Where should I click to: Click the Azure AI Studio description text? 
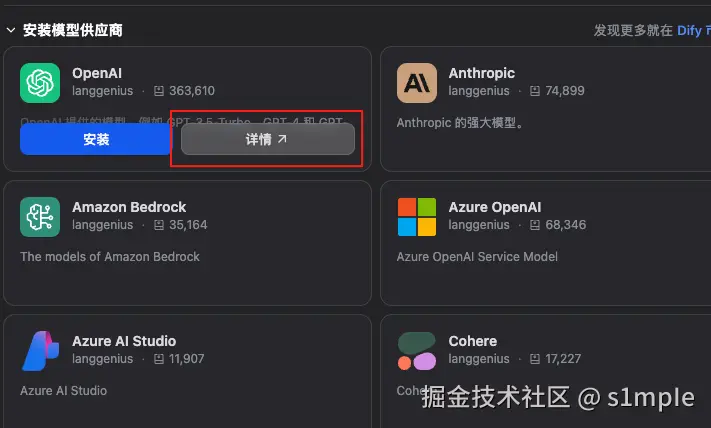pos(63,390)
